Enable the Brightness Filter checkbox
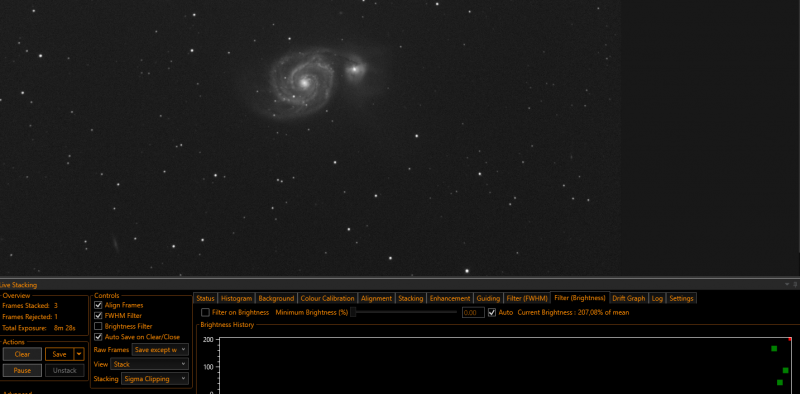This screenshot has height=394, width=800. [98, 326]
